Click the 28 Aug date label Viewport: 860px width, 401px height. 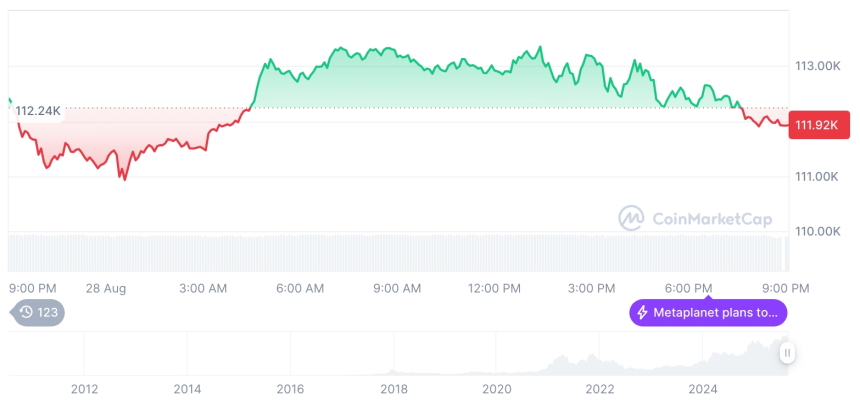[x=106, y=288]
